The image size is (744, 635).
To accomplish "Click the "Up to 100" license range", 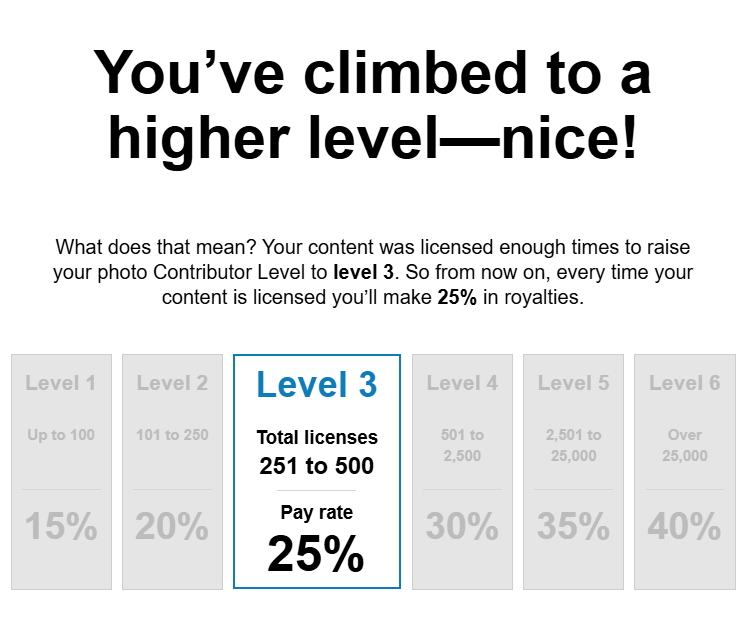I will (61, 435).
